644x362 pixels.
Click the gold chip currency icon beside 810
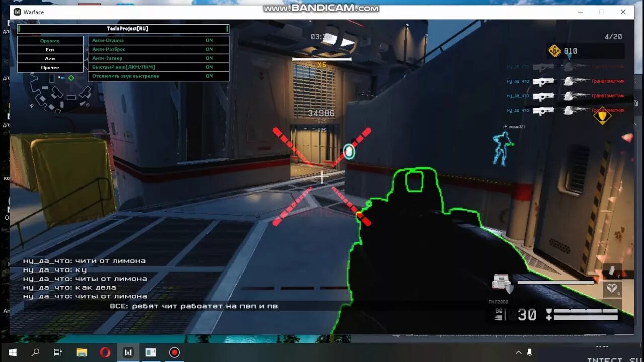point(555,51)
